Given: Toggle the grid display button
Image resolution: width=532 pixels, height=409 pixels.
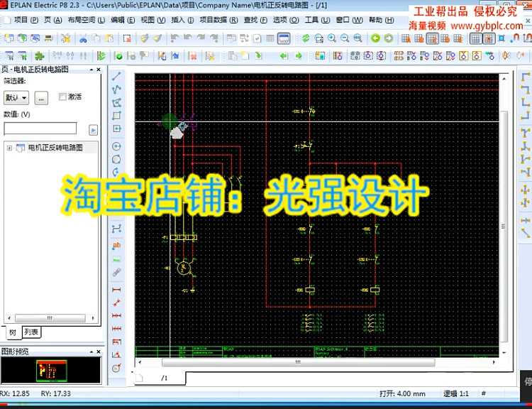Looking at the screenshot, I should [475, 38].
